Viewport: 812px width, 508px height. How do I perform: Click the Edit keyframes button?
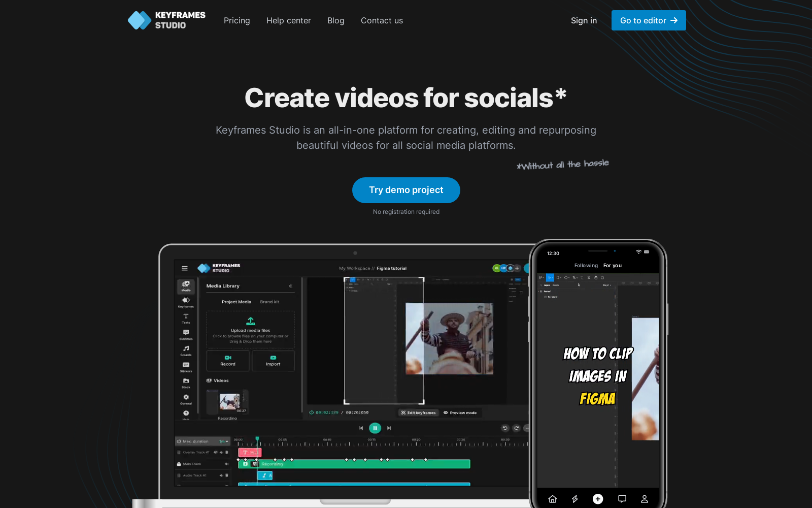click(419, 412)
